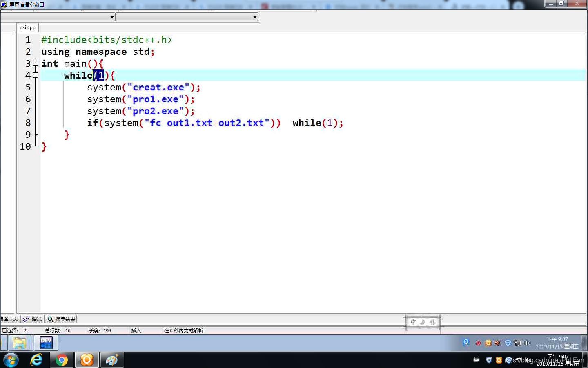Click the blue shield tray icon in inner taskbar
The image size is (588, 368).
508,343
